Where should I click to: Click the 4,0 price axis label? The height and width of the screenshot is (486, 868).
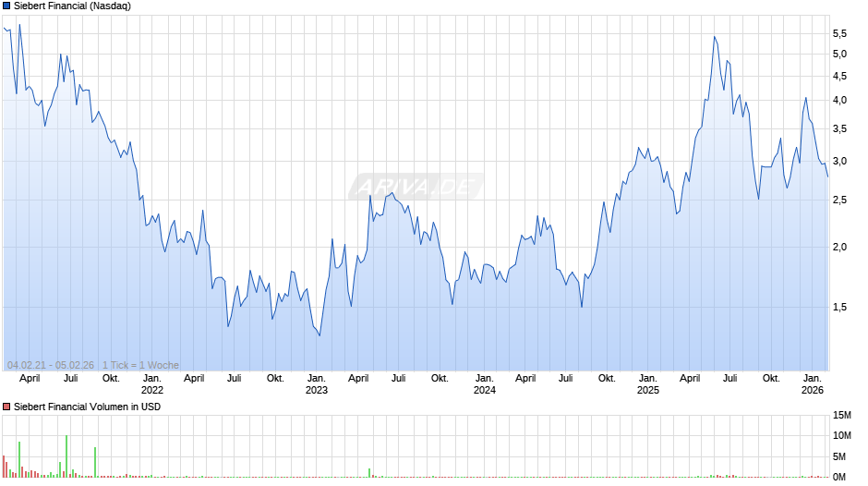[839, 101]
